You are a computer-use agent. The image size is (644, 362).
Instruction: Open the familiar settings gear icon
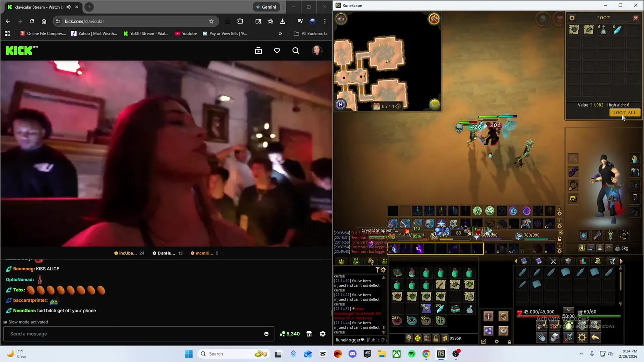(x=582, y=337)
